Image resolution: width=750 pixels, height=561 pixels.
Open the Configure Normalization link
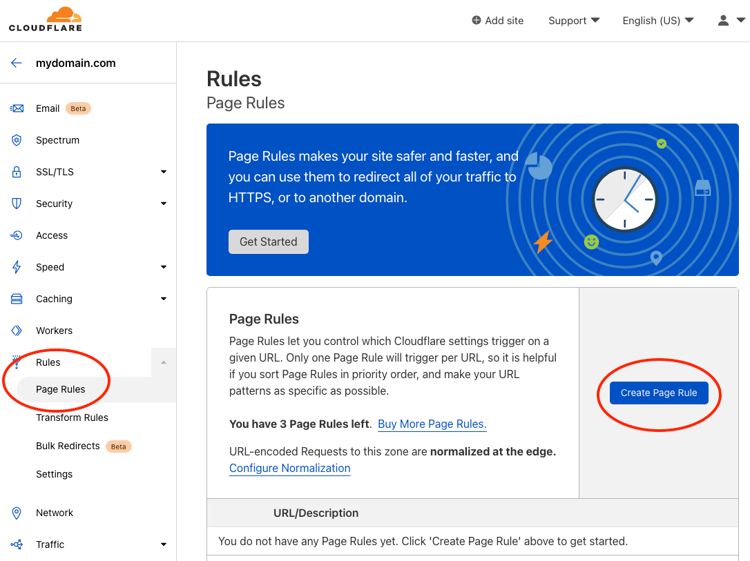[290, 468]
